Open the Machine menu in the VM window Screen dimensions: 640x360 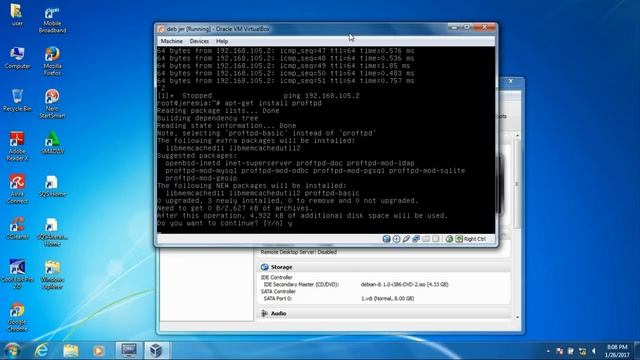point(171,41)
